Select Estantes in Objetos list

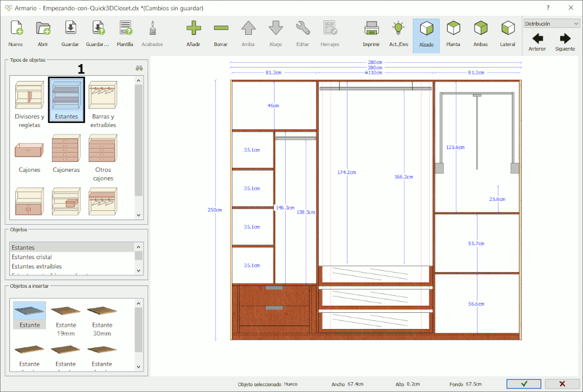tap(72, 248)
